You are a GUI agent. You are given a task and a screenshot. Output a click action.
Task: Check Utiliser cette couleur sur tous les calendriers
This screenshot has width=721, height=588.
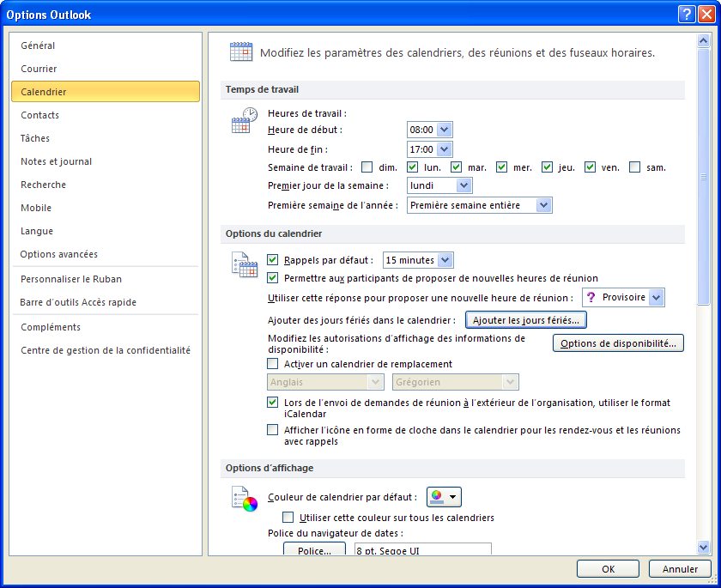[x=288, y=517]
